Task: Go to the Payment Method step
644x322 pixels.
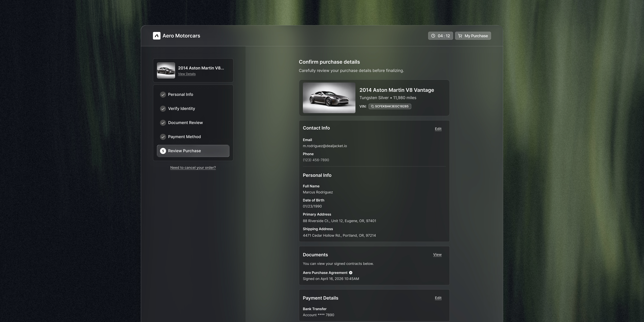Action: tap(193, 137)
